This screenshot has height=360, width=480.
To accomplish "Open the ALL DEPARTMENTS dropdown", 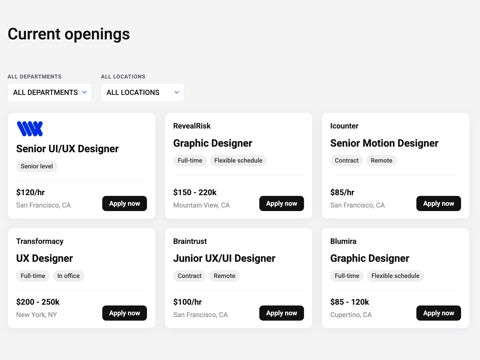I will [x=50, y=92].
